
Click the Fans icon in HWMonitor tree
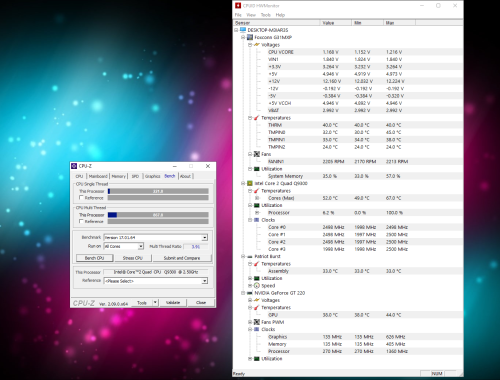(x=257, y=154)
